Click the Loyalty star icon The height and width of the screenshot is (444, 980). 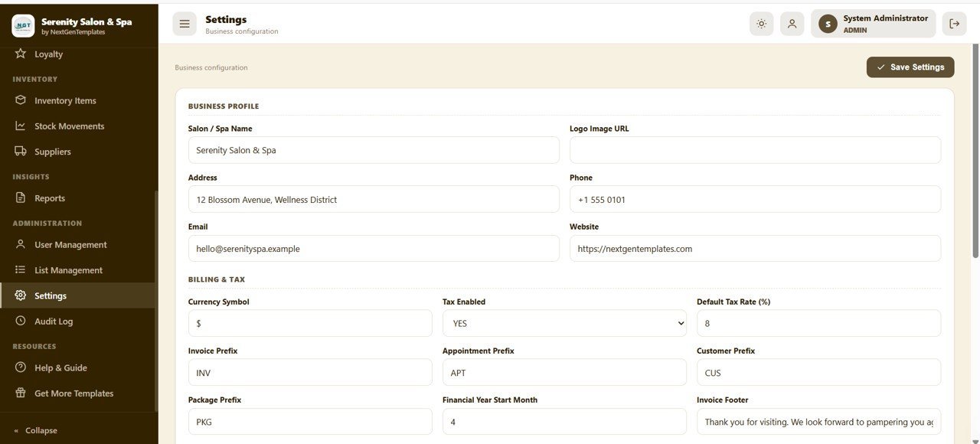[21, 54]
